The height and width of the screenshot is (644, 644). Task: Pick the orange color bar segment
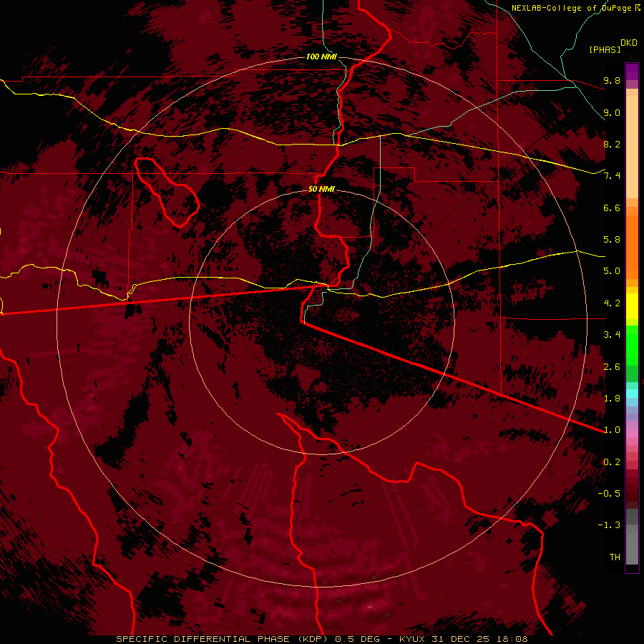[632, 246]
